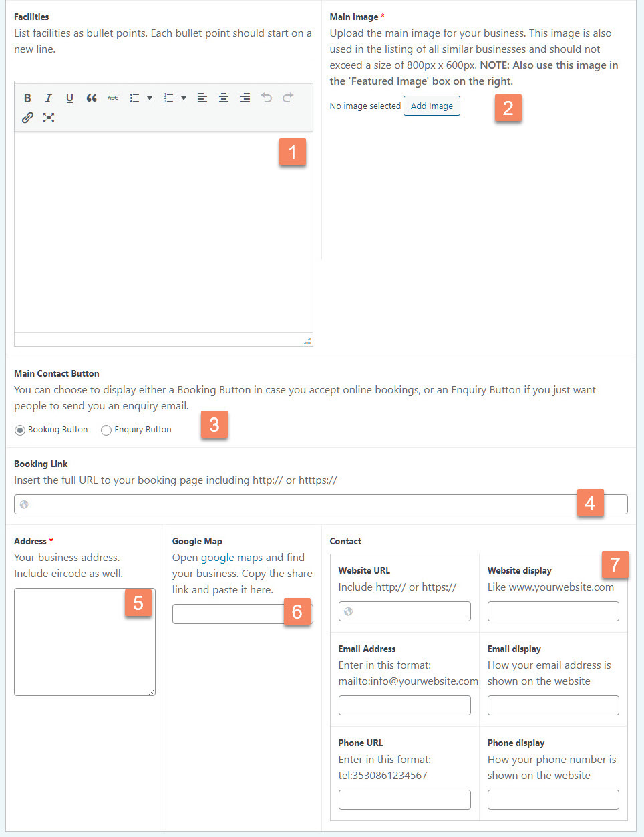Insert a hyperlink using the link icon

pyautogui.click(x=27, y=118)
